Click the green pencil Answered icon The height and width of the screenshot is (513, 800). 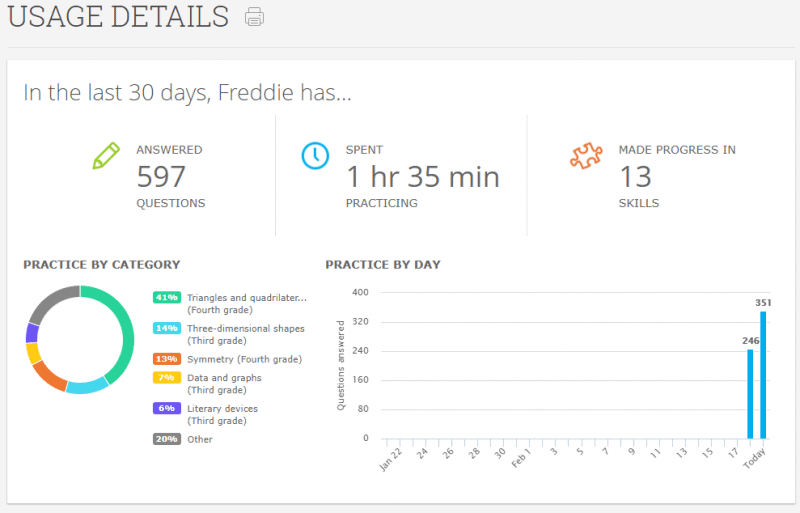coord(105,156)
